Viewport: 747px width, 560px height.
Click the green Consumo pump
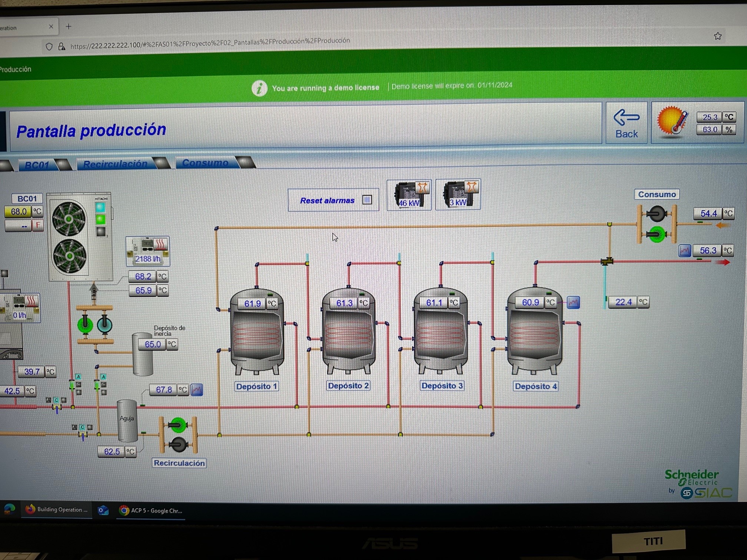(657, 234)
